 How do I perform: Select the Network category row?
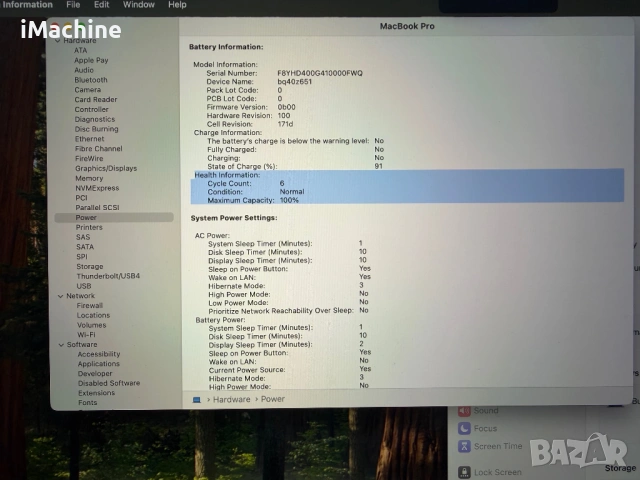click(80, 296)
